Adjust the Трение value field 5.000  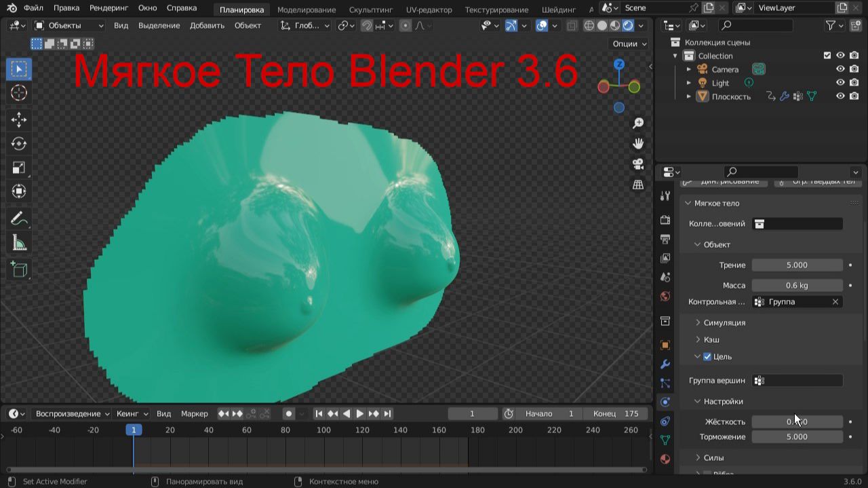click(x=797, y=265)
